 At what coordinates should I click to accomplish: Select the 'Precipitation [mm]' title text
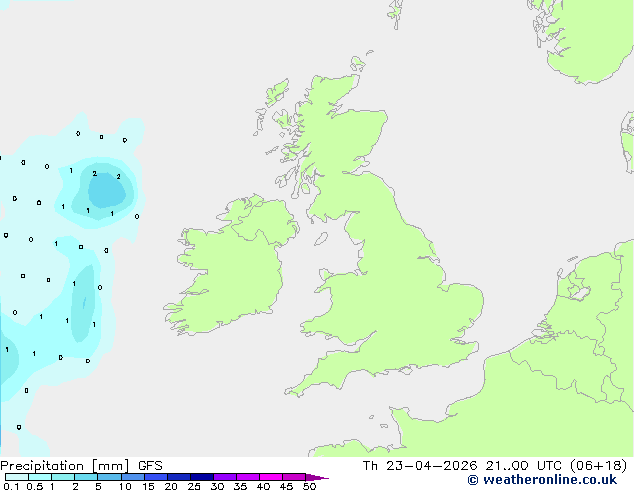pyautogui.click(x=65, y=466)
